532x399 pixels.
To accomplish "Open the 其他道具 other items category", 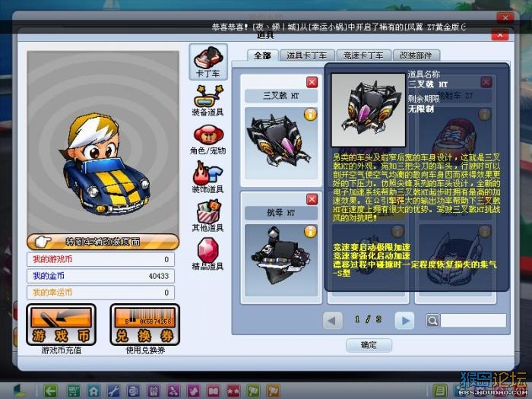I will tap(208, 217).
